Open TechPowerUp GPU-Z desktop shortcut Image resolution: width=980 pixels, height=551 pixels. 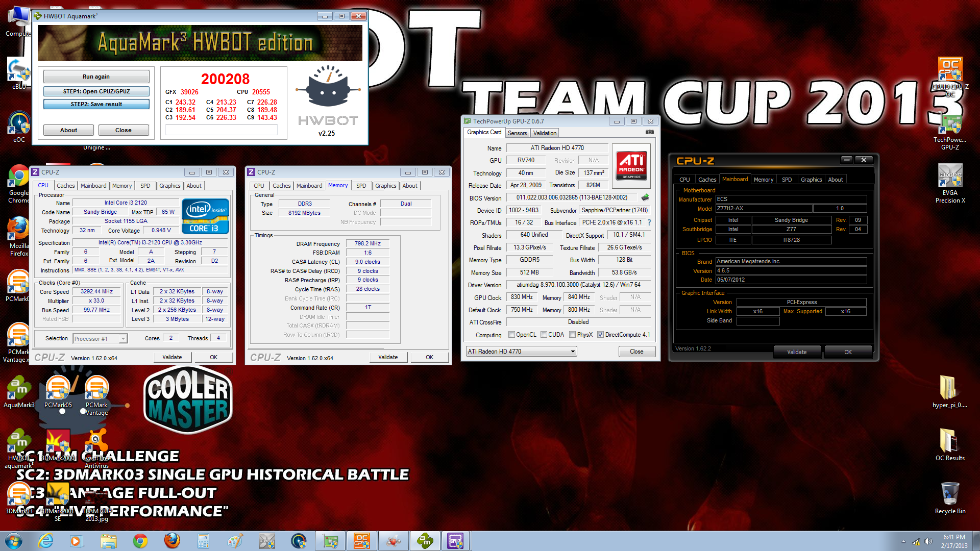(x=950, y=131)
